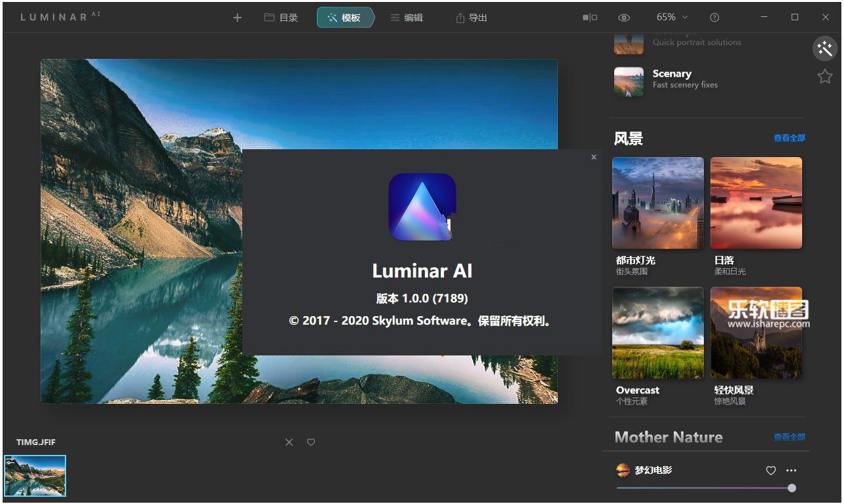Open the star favorites sidebar icon
844x504 pixels.
[825, 77]
